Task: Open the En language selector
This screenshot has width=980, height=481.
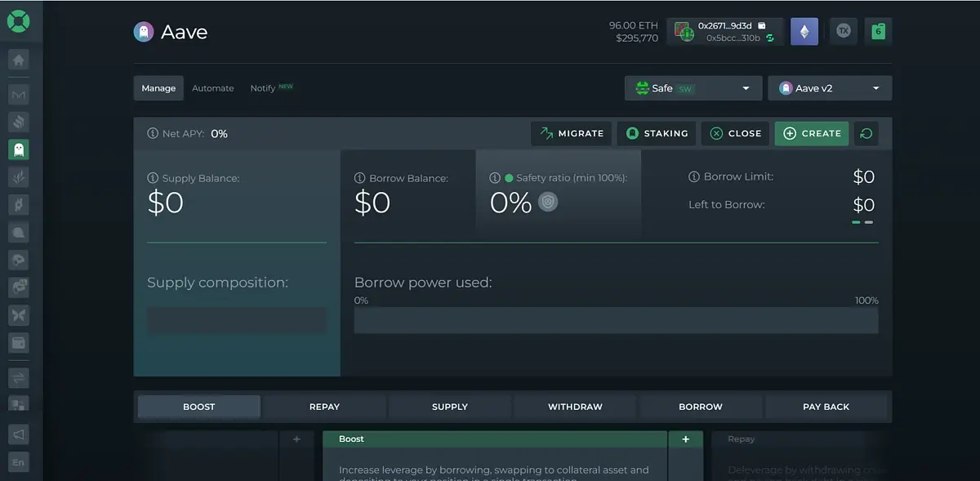Action: [x=19, y=462]
